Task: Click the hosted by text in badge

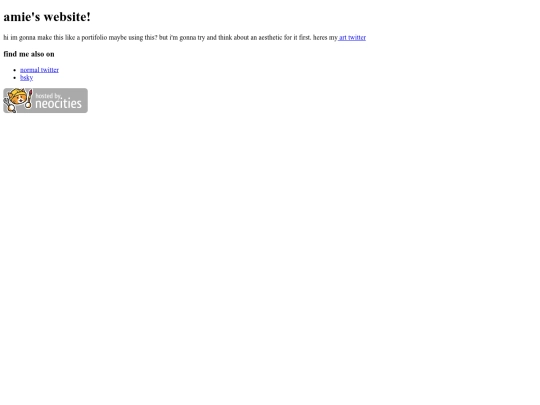Action: click(48, 96)
